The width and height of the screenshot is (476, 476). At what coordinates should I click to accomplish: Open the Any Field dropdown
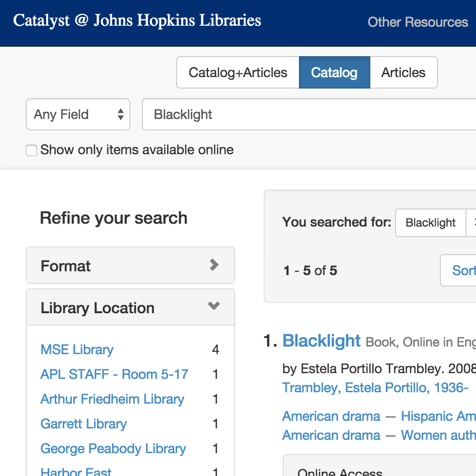point(78,114)
